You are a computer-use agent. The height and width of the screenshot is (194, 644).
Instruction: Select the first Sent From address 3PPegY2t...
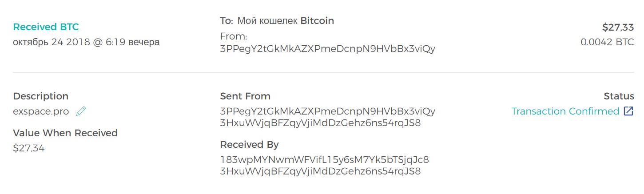tap(328, 111)
